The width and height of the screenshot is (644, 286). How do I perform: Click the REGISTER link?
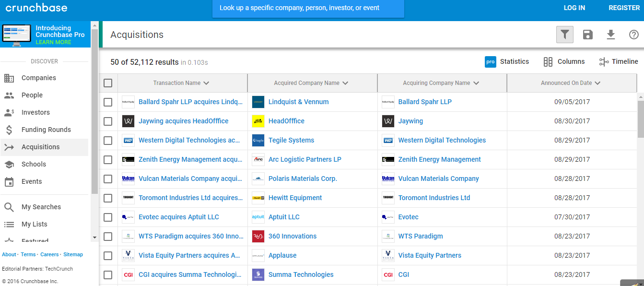pos(624,8)
